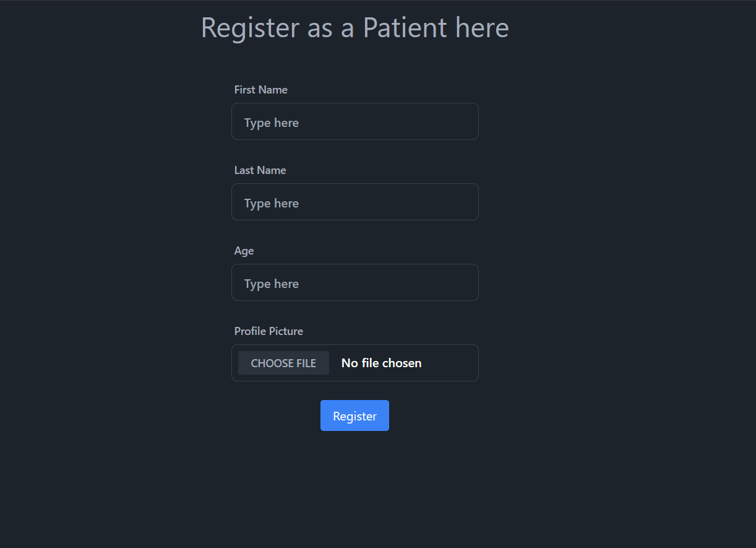Click into the Age input field
This screenshot has height=548, width=756.
354,282
